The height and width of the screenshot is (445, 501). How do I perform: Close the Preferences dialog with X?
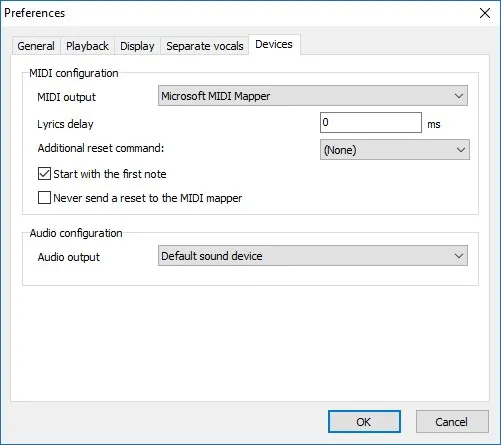(x=485, y=13)
